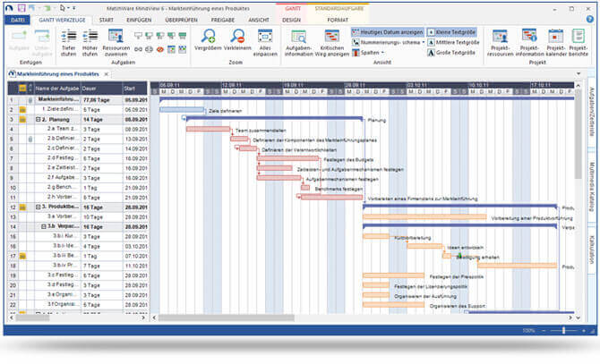
Task: Click the MindView application logo icon
Action: [10, 8]
